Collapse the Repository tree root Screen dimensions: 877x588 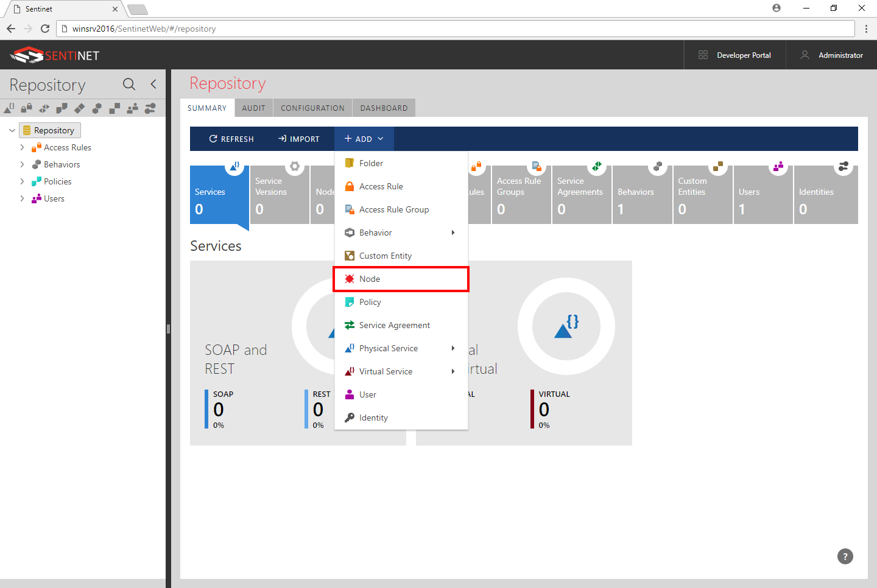pyautogui.click(x=12, y=130)
